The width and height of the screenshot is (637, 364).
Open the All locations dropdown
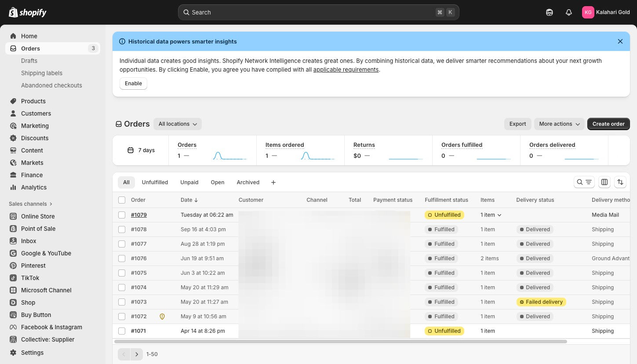(x=178, y=124)
